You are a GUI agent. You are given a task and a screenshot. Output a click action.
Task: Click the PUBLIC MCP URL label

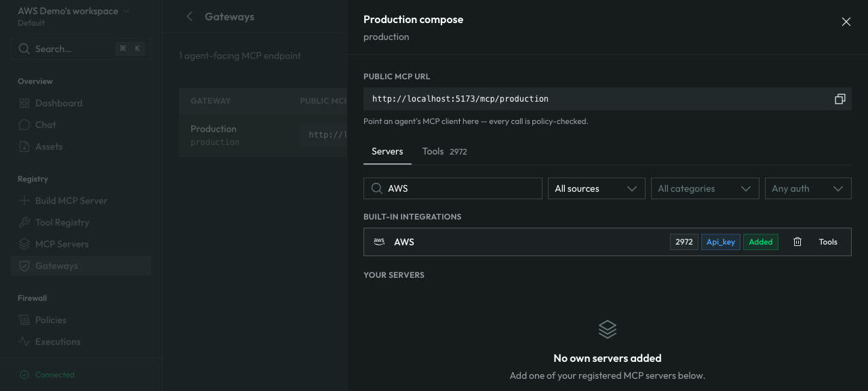click(397, 77)
